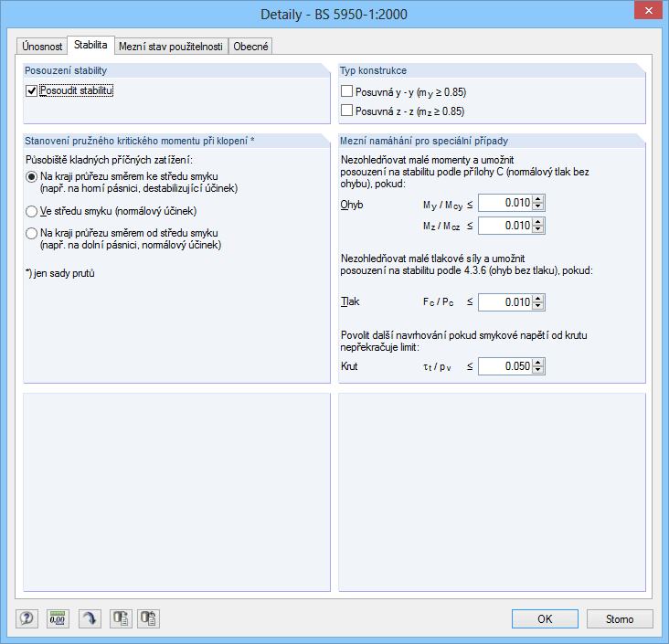The height and width of the screenshot is (644, 669).
Task: Enable the Posuvná y - y checkbox
Action: (x=347, y=91)
